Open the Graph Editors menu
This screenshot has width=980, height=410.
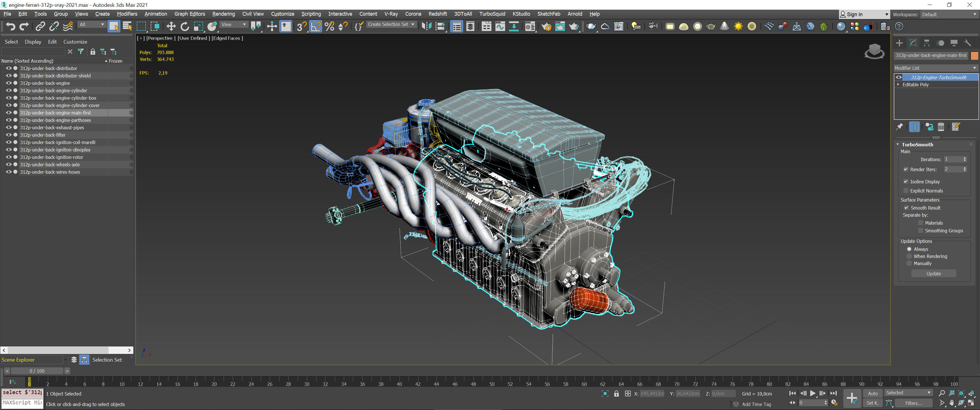[189, 14]
